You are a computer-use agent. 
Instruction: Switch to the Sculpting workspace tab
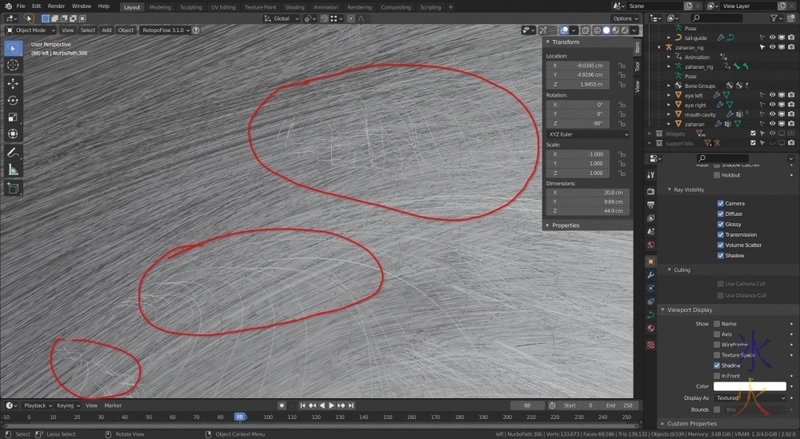(190, 6)
